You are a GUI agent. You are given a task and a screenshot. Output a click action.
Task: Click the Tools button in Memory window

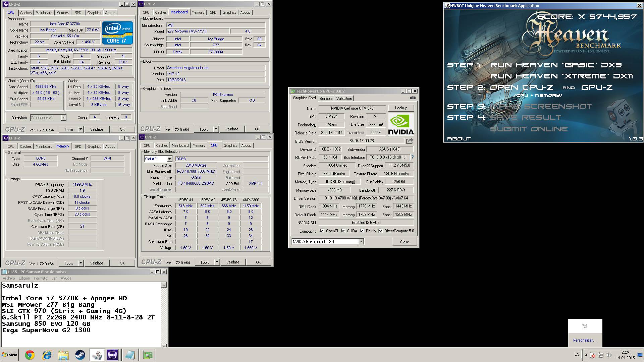coord(68,263)
